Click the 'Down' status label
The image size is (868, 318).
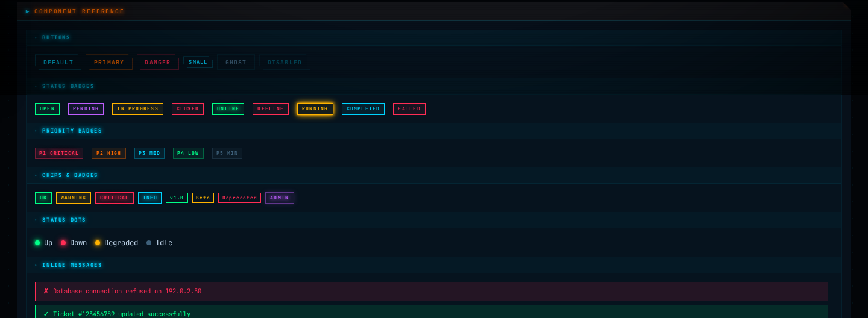(x=78, y=243)
